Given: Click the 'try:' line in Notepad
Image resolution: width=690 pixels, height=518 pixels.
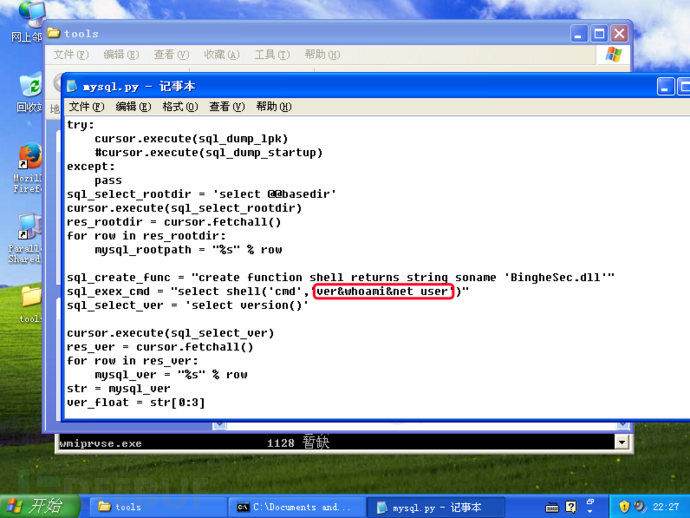Looking at the screenshot, I should (x=81, y=125).
